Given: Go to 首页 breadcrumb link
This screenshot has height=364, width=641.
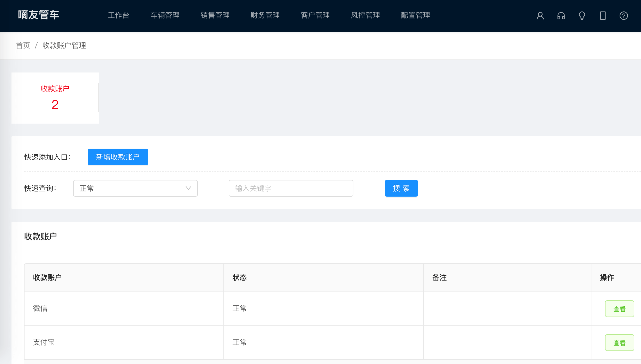Looking at the screenshot, I should [23, 45].
